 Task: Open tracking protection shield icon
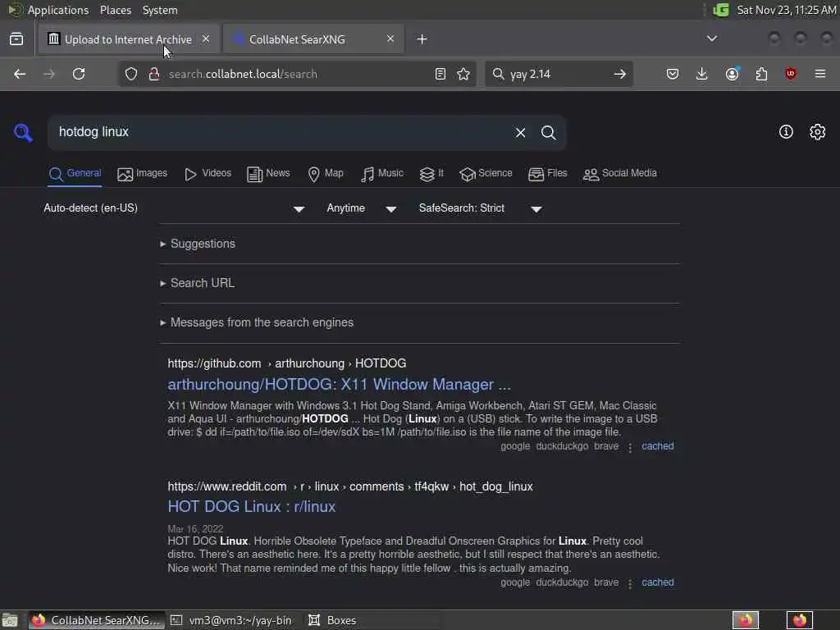point(131,74)
